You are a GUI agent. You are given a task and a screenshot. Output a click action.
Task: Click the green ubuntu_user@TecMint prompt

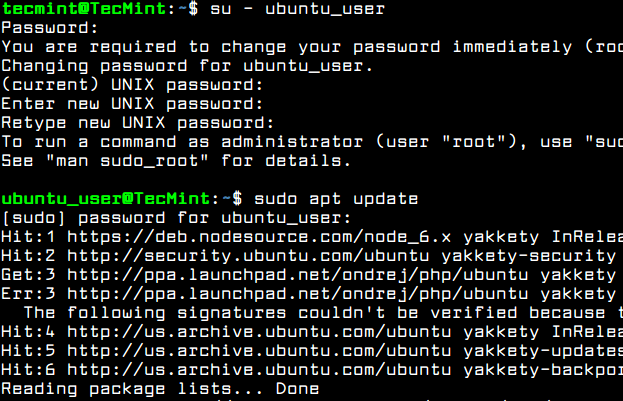tap(106, 198)
